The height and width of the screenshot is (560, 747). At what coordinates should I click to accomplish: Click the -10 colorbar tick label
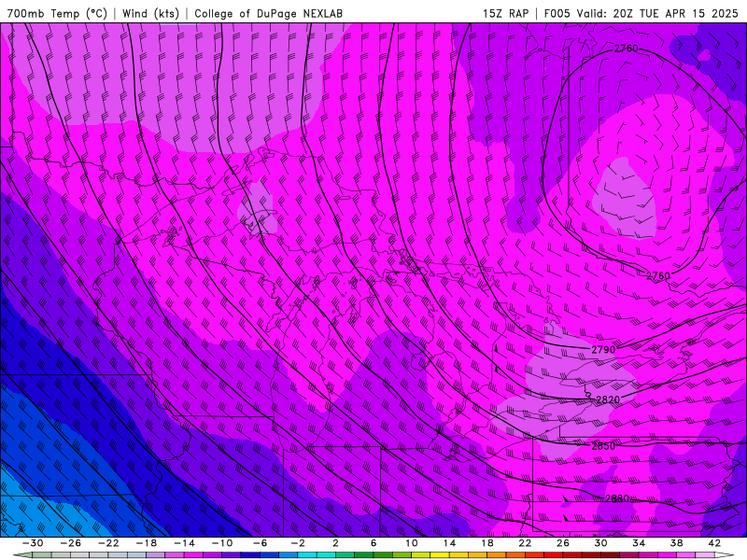[222, 543]
